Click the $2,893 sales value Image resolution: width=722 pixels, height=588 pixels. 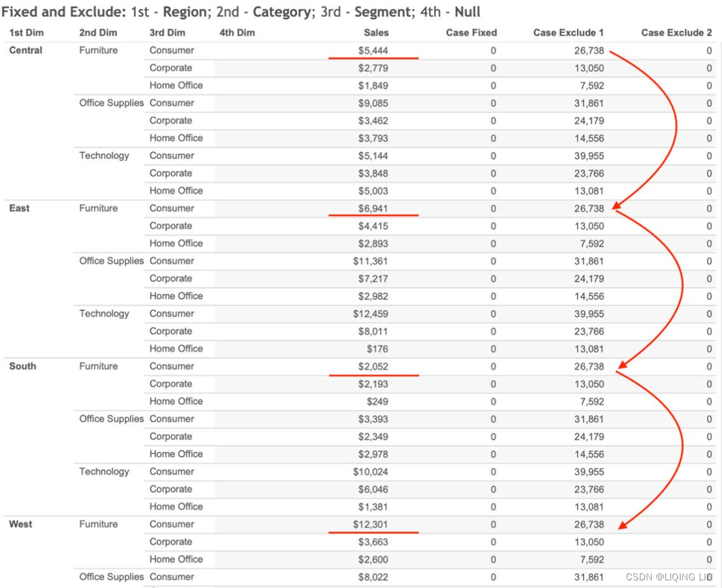[373, 243]
